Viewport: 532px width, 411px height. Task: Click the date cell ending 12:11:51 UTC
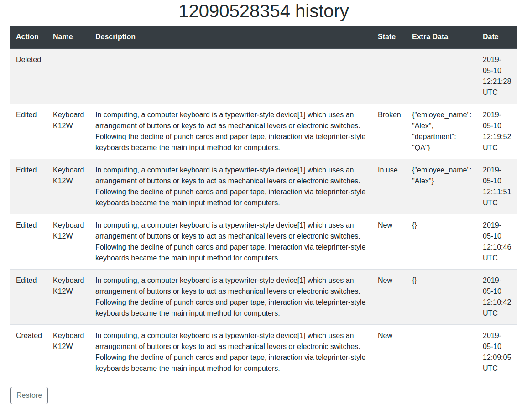coord(496,187)
